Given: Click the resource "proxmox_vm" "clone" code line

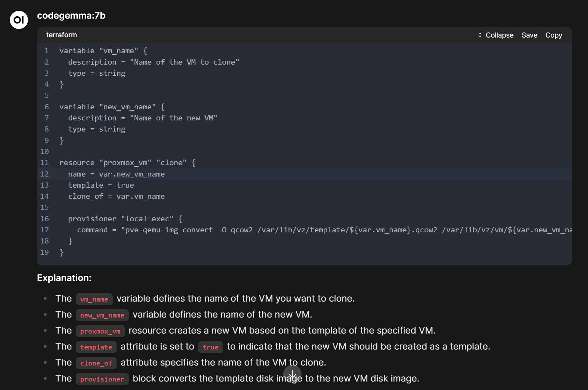Looking at the screenshot, I should click(127, 163).
